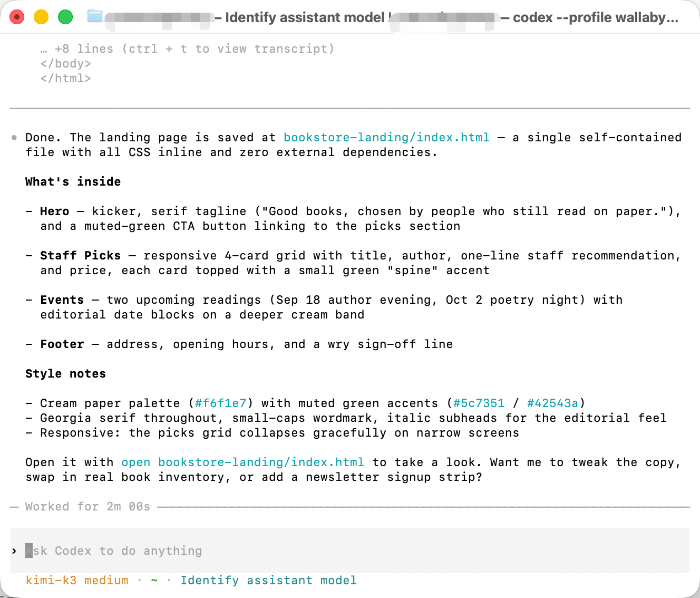700x598 pixels.
Task: Click the bold 'Staff Picks' list item label
Action: pyautogui.click(x=80, y=256)
